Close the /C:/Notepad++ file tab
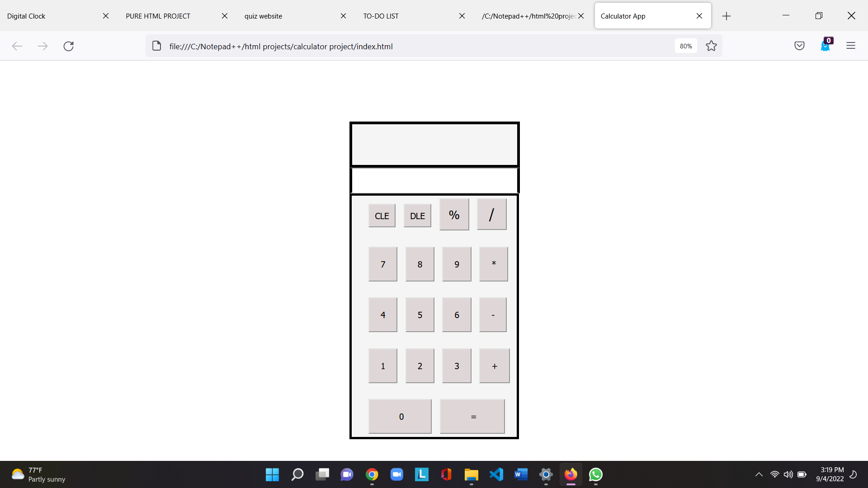 pyautogui.click(x=581, y=16)
